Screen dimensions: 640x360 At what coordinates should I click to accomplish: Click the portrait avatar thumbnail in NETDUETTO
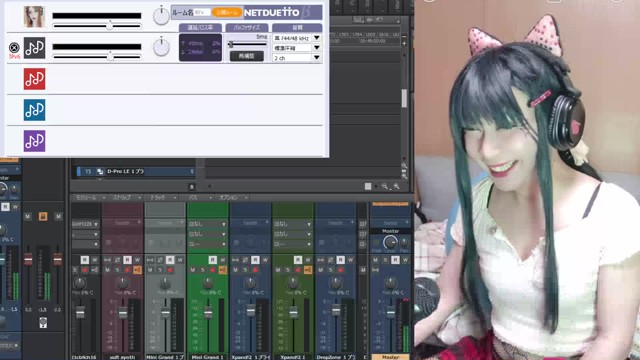click(x=34, y=17)
